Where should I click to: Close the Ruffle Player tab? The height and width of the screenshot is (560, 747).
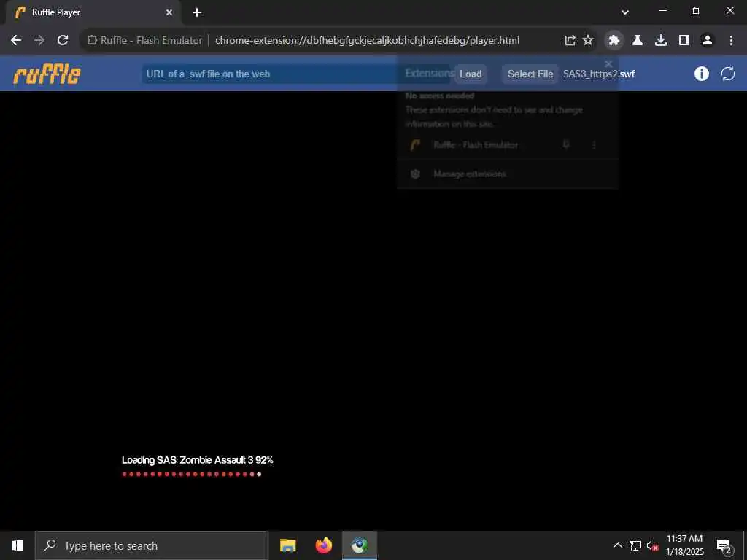(x=169, y=12)
